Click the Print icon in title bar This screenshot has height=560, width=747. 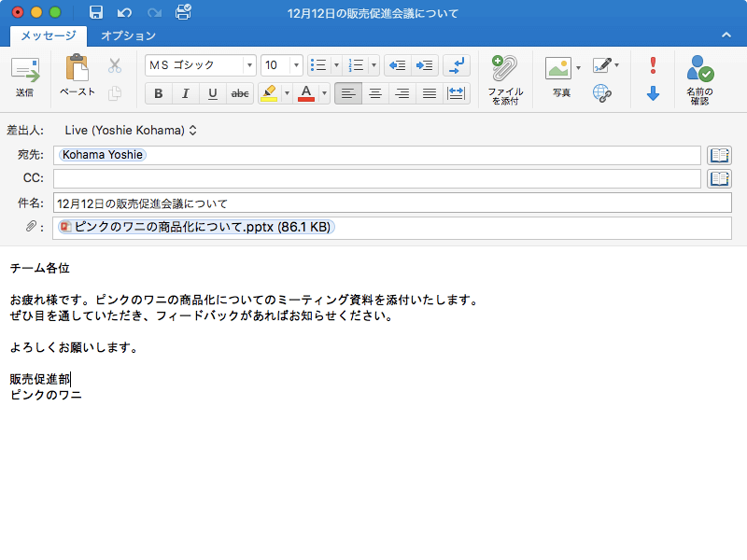183,12
